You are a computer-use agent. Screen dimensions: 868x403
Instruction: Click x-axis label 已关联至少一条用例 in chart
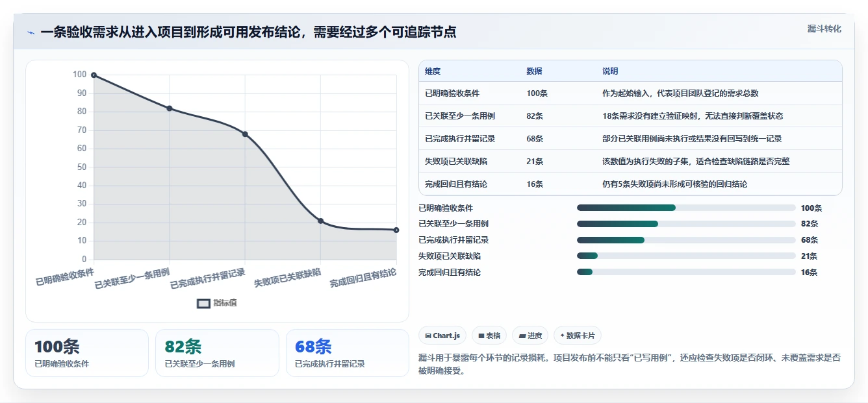coord(133,278)
